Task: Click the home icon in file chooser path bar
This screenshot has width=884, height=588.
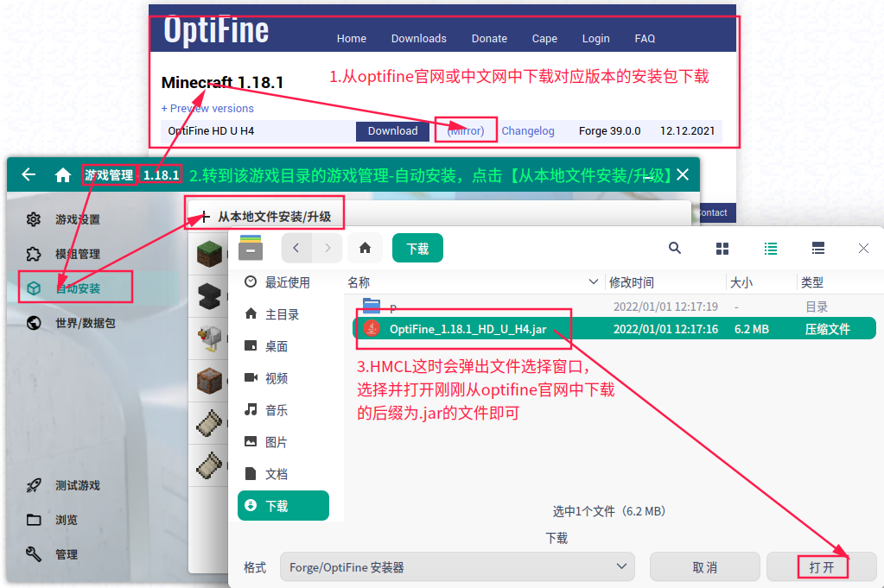Action: (366, 248)
